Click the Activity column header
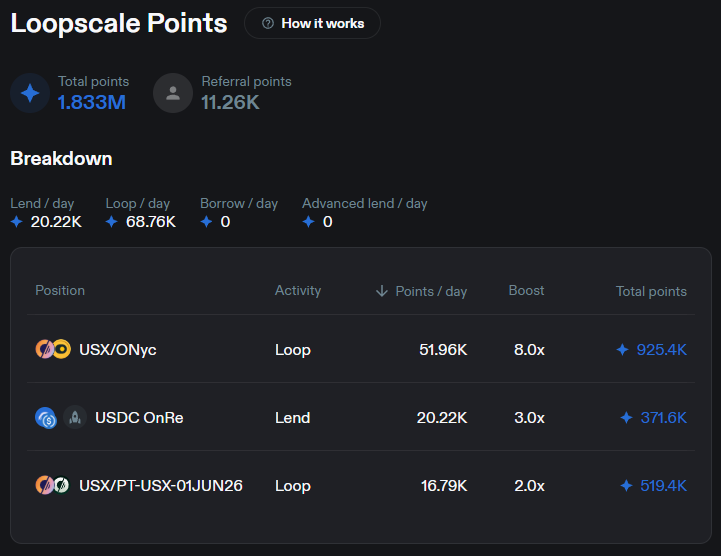The width and height of the screenshot is (721, 556). point(298,291)
